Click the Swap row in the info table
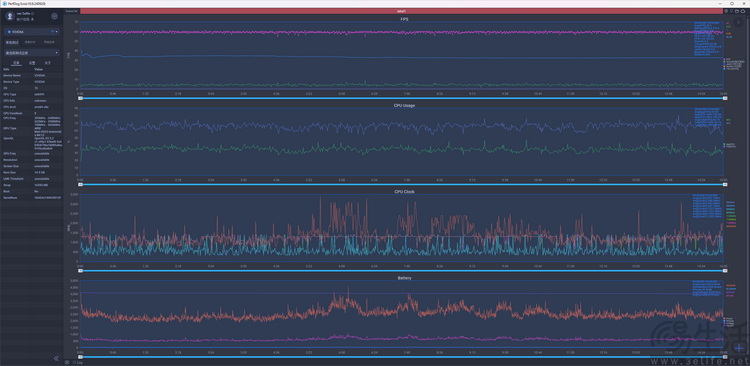This screenshot has width=750, height=366. pos(32,185)
